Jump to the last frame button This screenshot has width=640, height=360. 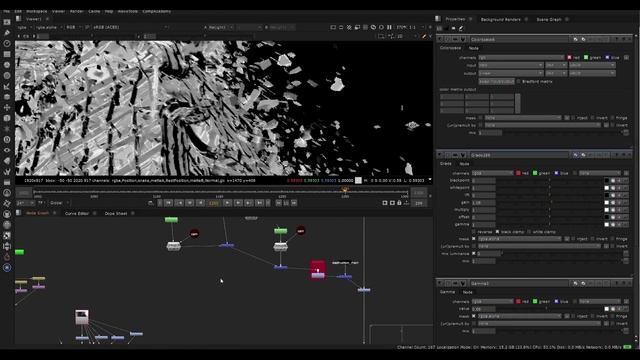(x=260, y=203)
